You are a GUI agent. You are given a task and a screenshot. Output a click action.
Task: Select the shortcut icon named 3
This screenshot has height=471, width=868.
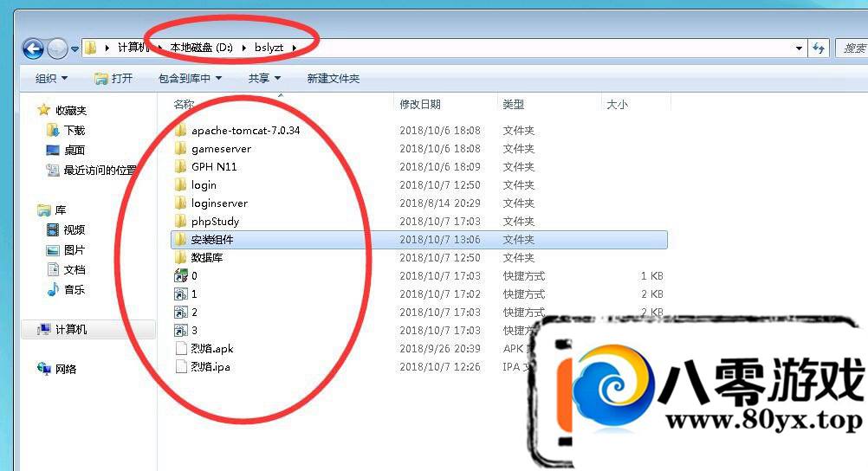point(181,331)
